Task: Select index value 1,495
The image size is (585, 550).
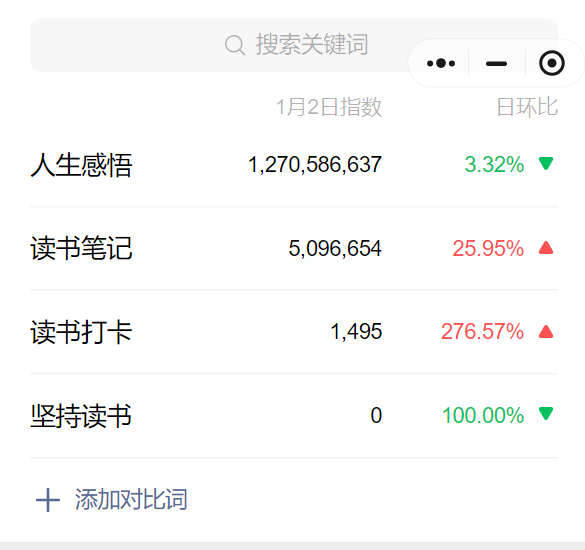Action: tap(356, 331)
